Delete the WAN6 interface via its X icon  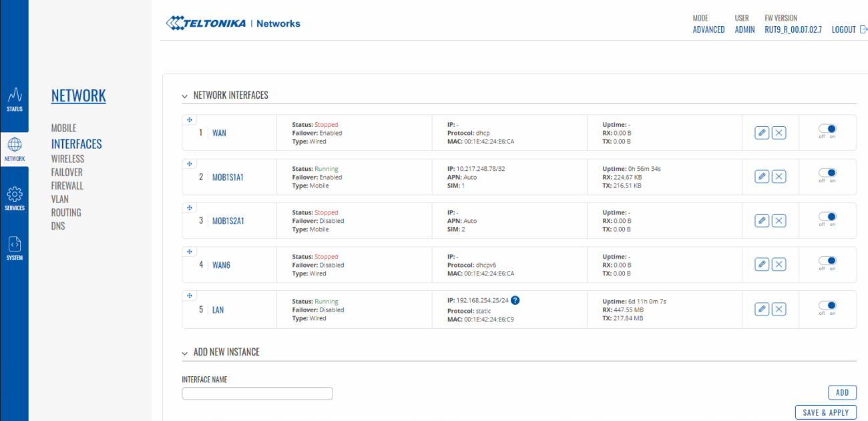click(779, 264)
